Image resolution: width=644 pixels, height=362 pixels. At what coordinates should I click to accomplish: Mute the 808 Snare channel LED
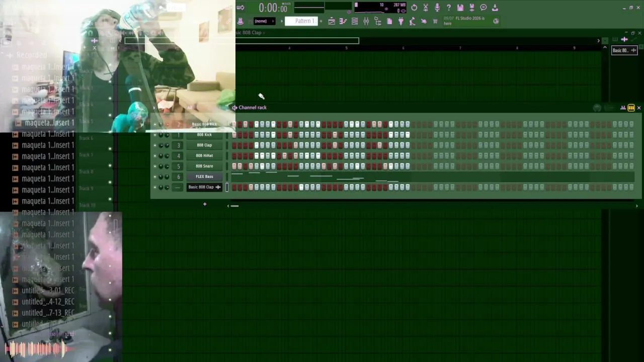click(155, 166)
